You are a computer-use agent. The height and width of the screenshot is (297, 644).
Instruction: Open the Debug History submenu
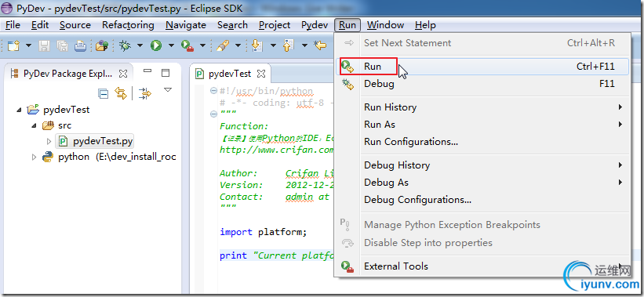click(x=482, y=165)
